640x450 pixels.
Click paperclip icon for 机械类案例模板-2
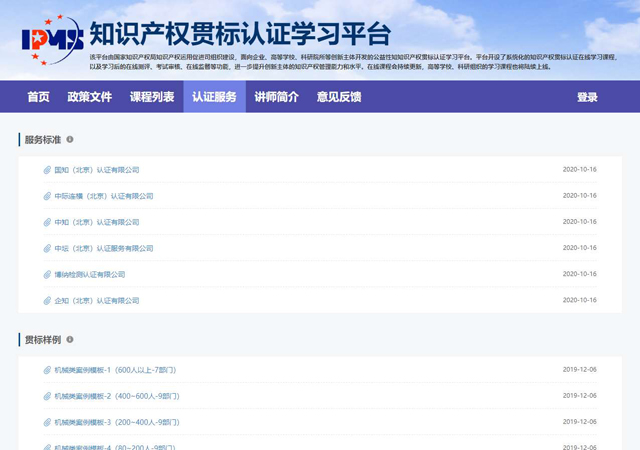coord(47,396)
